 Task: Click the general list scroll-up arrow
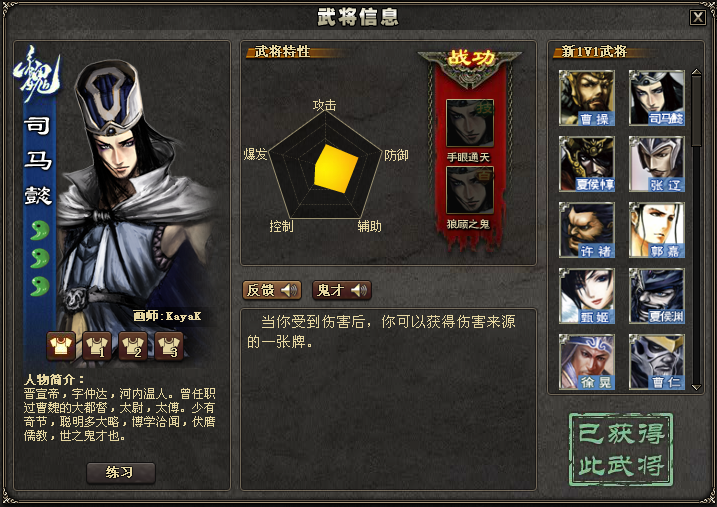click(696, 72)
